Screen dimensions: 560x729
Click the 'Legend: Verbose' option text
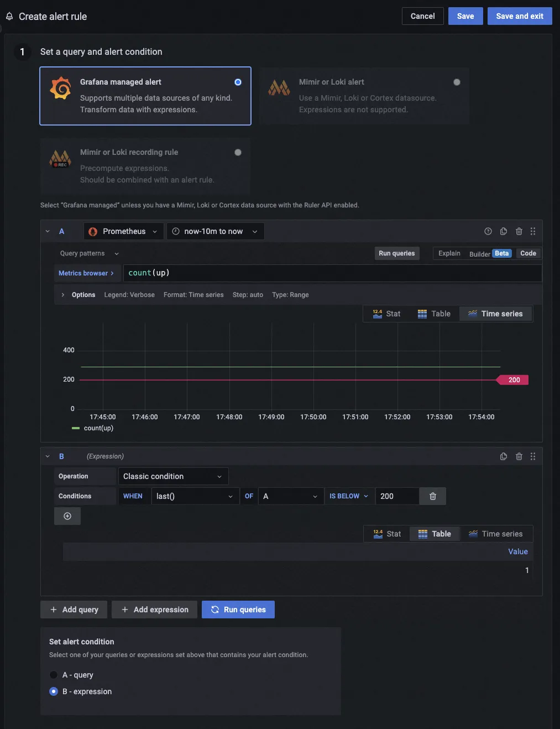tap(129, 295)
